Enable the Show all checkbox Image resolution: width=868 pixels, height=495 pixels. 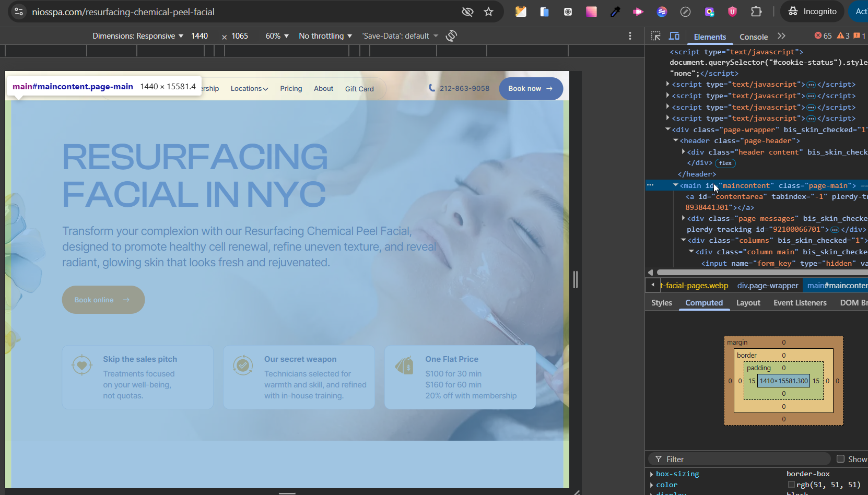840,459
